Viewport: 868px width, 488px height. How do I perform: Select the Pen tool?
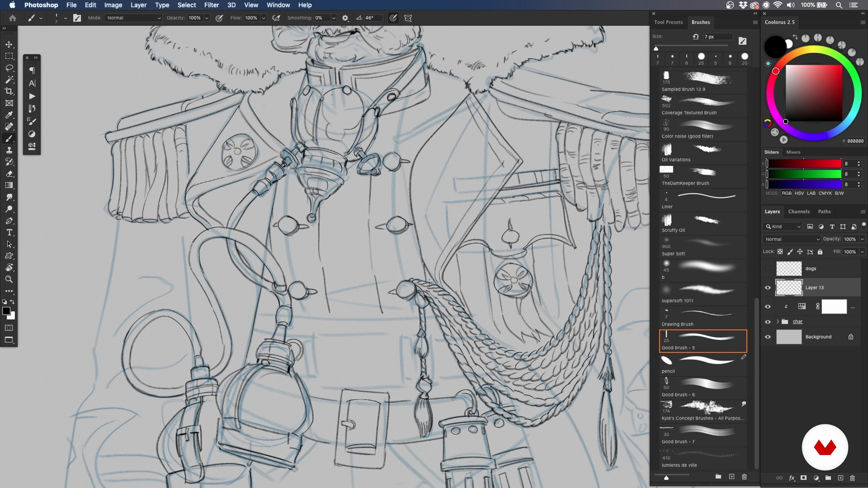tap(9, 221)
